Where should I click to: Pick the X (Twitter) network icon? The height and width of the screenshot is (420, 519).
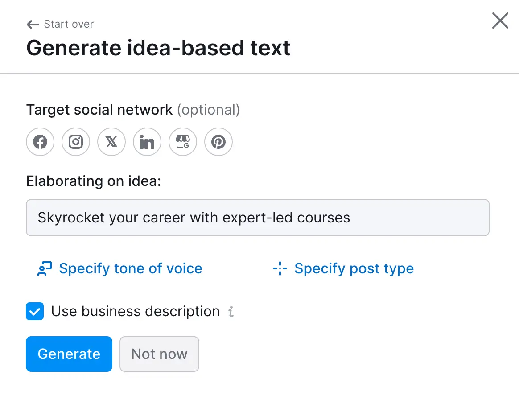pos(111,142)
